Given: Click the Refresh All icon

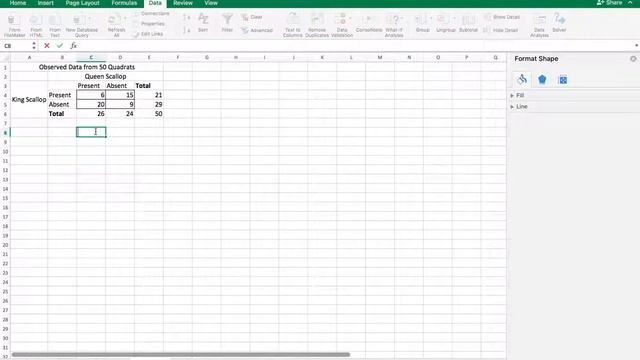Looking at the screenshot, I should (116, 25).
